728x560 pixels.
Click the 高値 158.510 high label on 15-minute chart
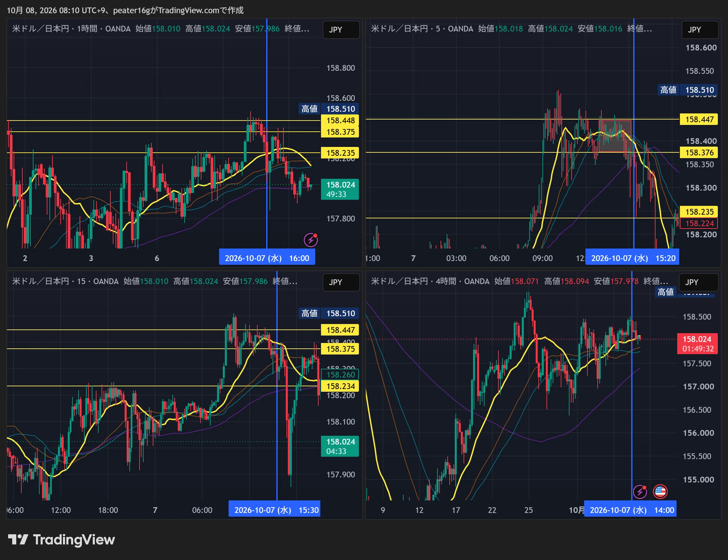(x=328, y=314)
